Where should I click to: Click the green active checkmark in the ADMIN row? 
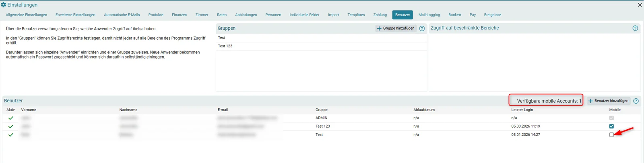click(x=11, y=118)
